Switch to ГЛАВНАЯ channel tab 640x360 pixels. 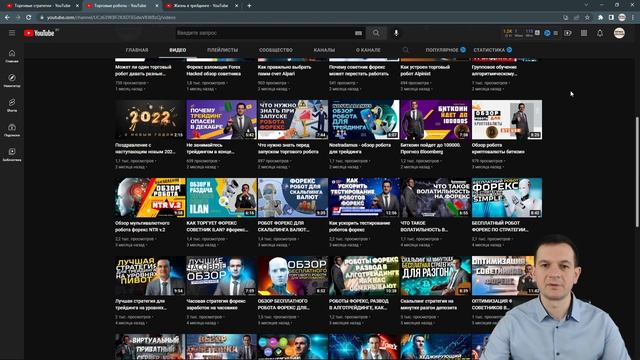(x=137, y=50)
